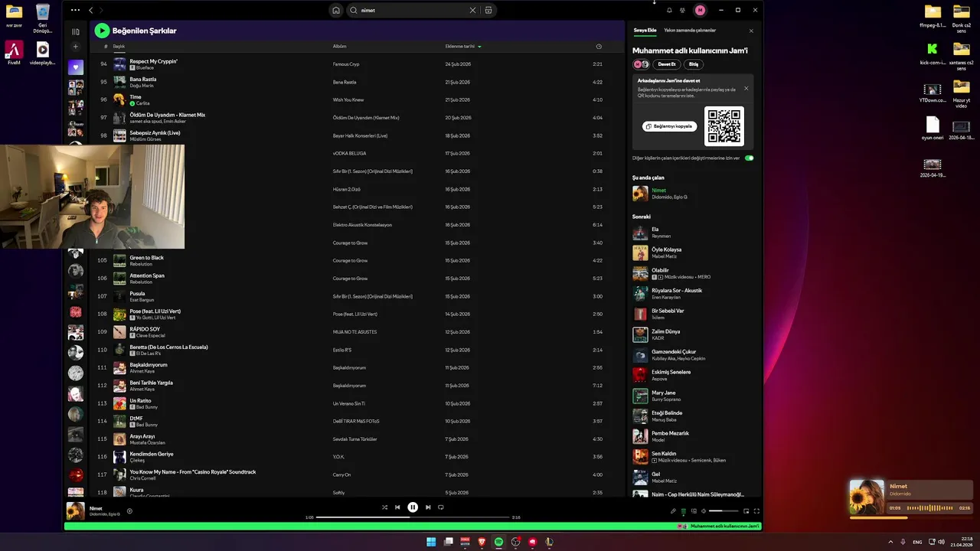Collapse Your Library sidebar icon
This screenshot has height=551, width=980.
(76, 31)
